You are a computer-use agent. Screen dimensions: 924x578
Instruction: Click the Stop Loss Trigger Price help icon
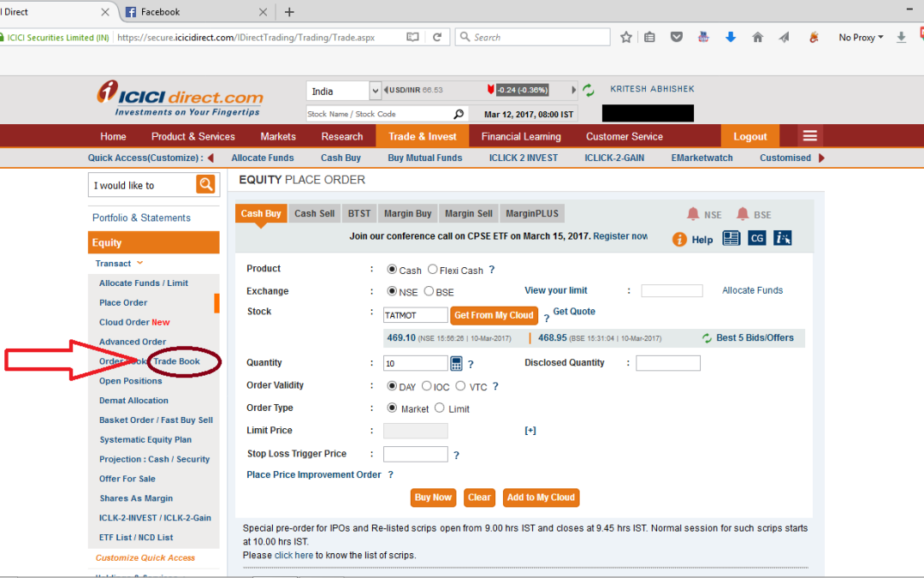[456, 456]
